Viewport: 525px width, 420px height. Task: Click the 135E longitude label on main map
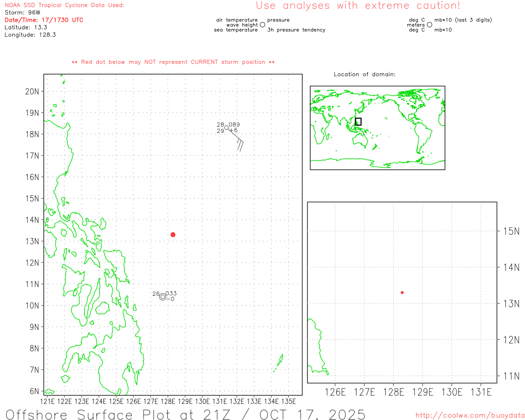[x=288, y=401]
